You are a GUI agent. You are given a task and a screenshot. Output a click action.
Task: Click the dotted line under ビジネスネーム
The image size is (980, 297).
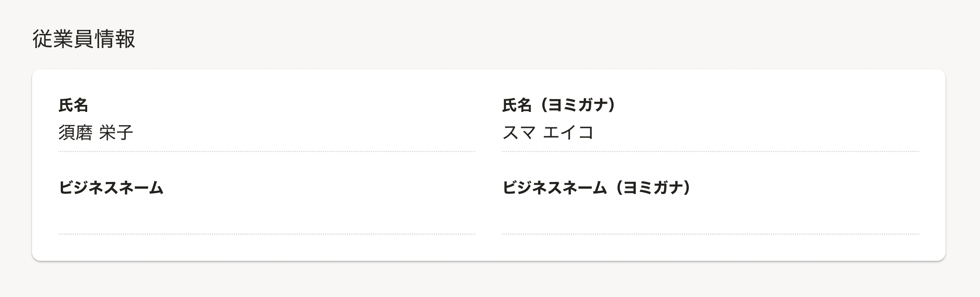click(268, 234)
